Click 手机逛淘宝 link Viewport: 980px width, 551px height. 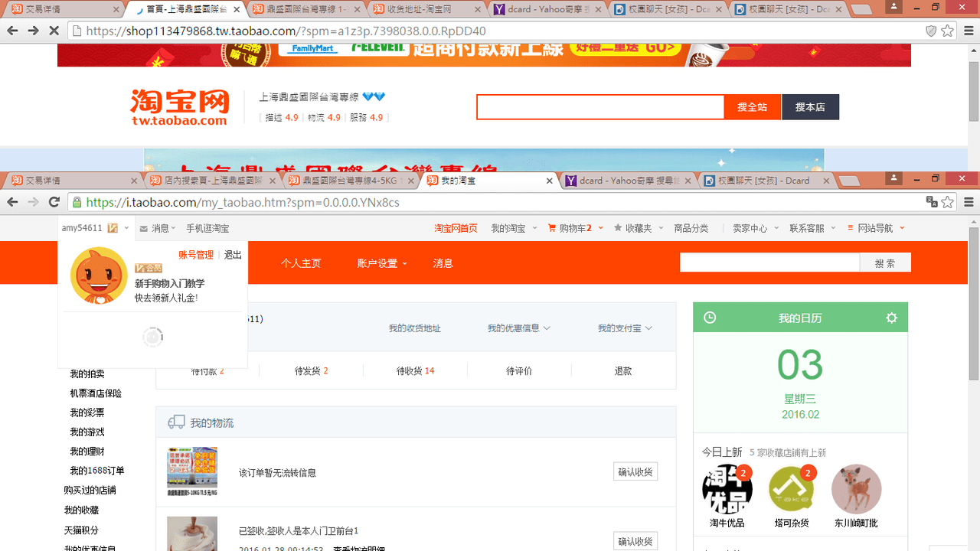click(207, 228)
